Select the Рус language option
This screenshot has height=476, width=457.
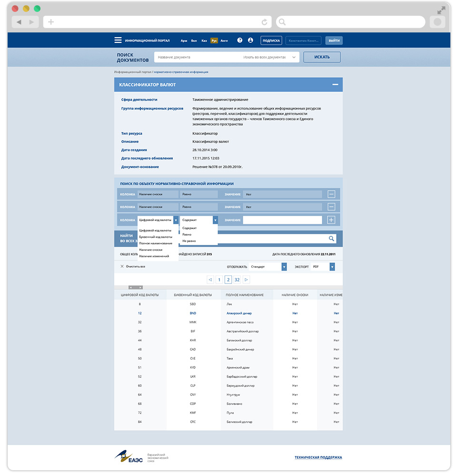(214, 41)
